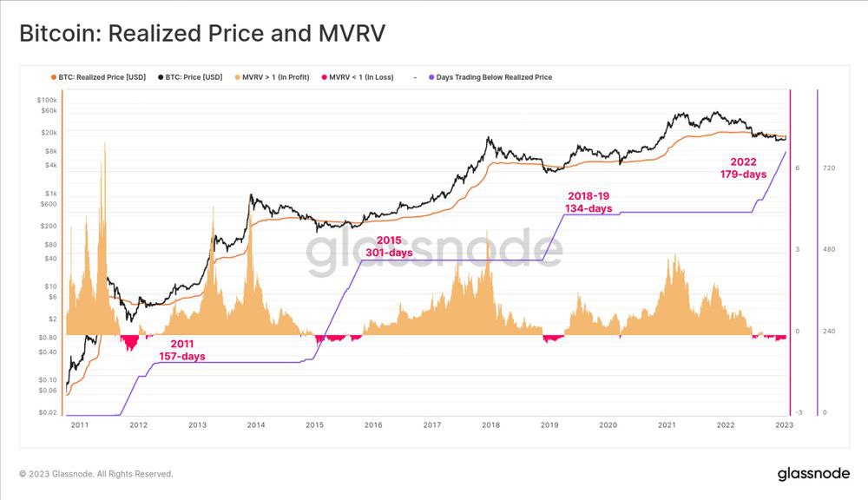This screenshot has height=500, width=868.
Task: Click the purple Days Trading legend dot
Action: click(x=431, y=77)
